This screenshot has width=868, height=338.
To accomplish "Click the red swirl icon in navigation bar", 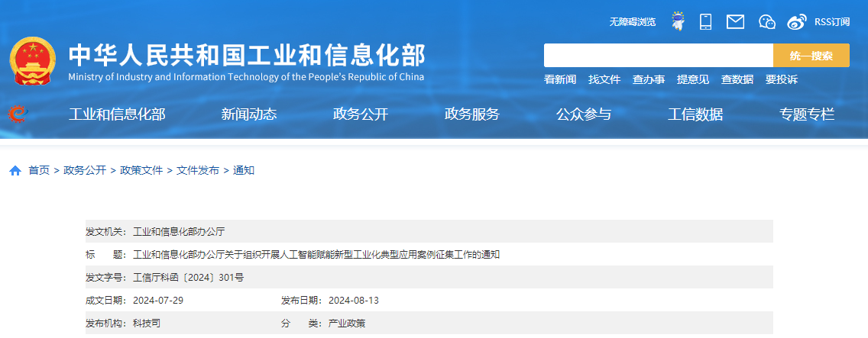I will pyautogui.click(x=18, y=114).
